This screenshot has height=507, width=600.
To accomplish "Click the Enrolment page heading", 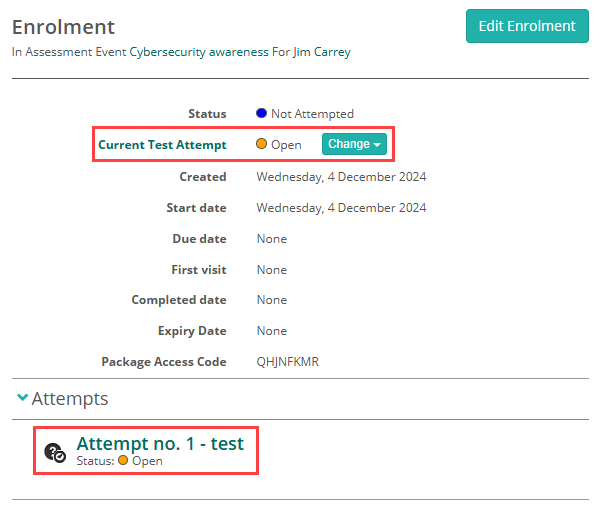I will coord(63,27).
